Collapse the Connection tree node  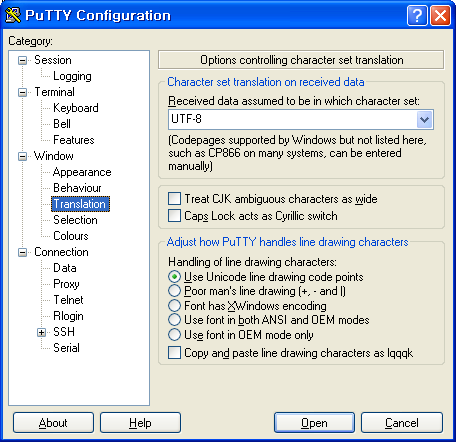22,252
